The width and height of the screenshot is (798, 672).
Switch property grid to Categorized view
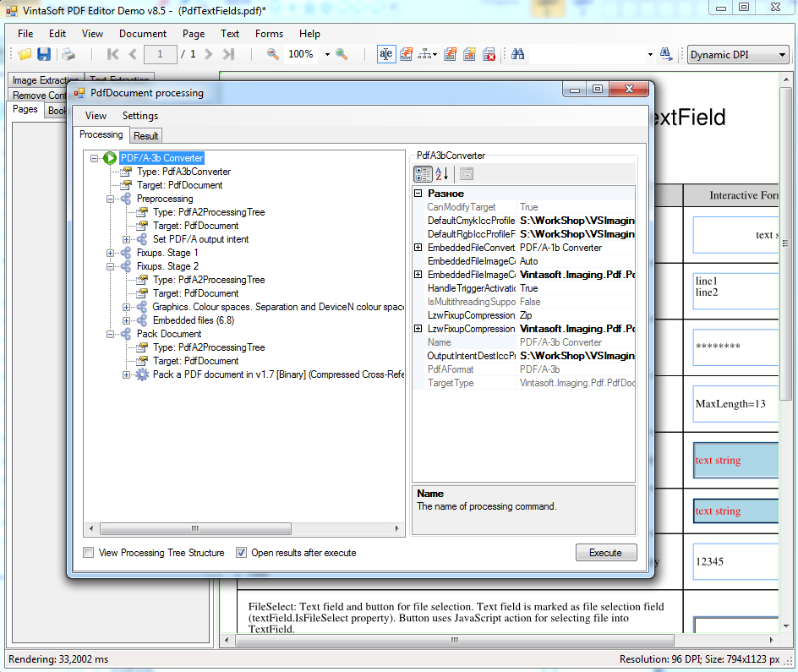point(423,174)
